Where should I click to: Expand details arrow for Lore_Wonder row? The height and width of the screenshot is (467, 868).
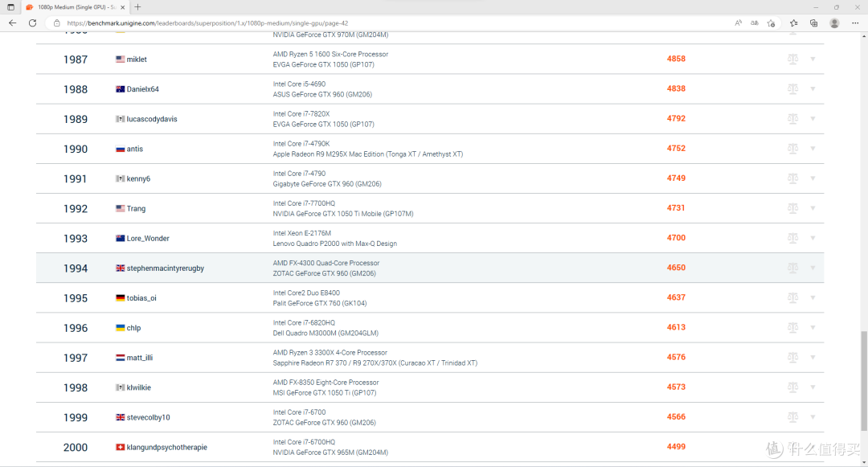pos(813,239)
